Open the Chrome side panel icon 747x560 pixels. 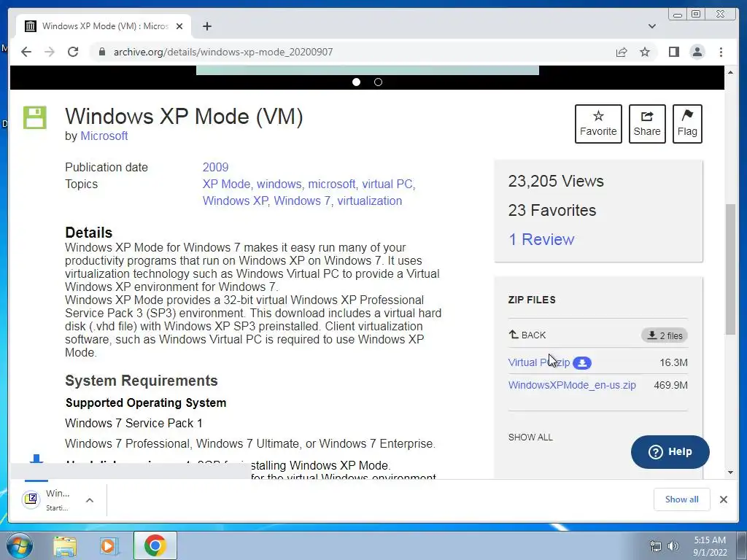click(673, 52)
